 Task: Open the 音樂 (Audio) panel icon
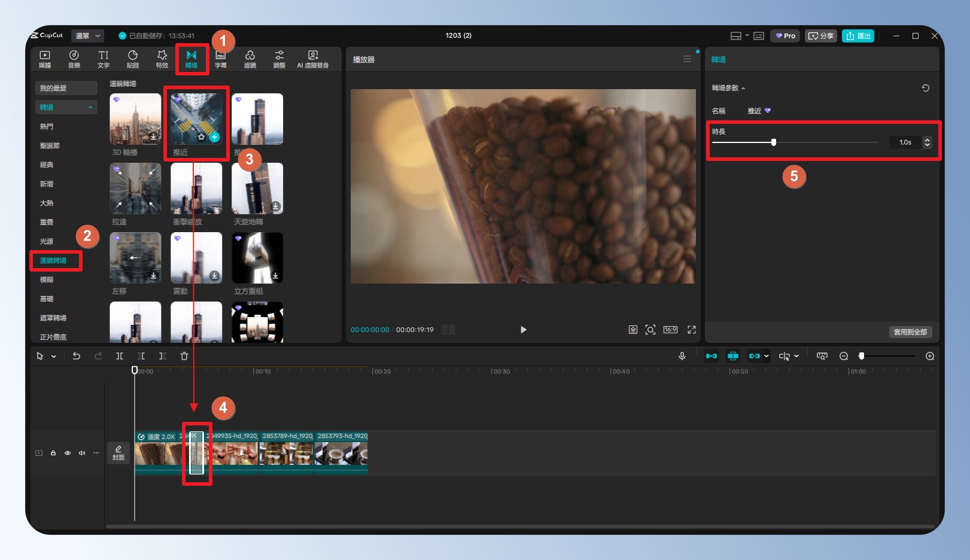74,59
